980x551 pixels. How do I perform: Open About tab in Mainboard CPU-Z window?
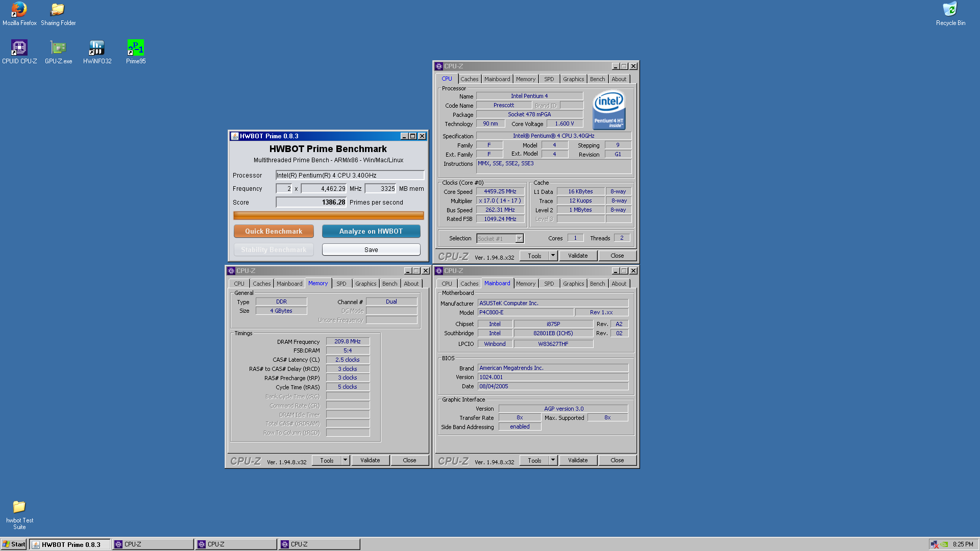(619, 284)
